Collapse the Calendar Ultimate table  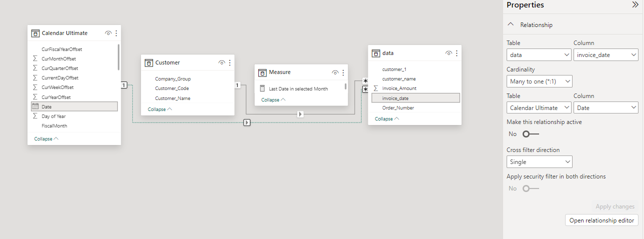click(x=46, y=139)
